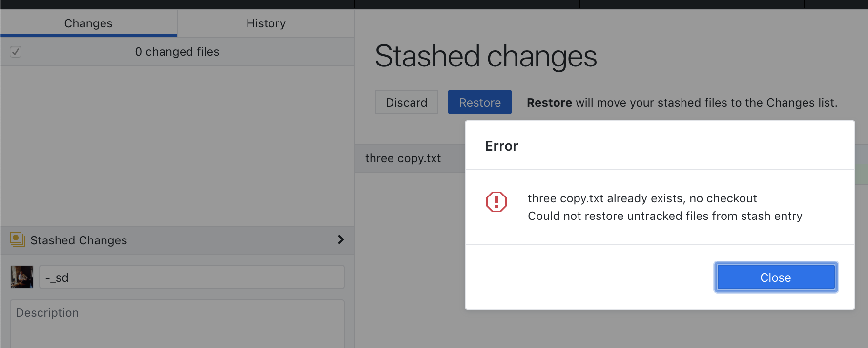Screen dimensions: 868x348
Task: Click the stopwatch-style History tab icon area
Action: point(266,23)
